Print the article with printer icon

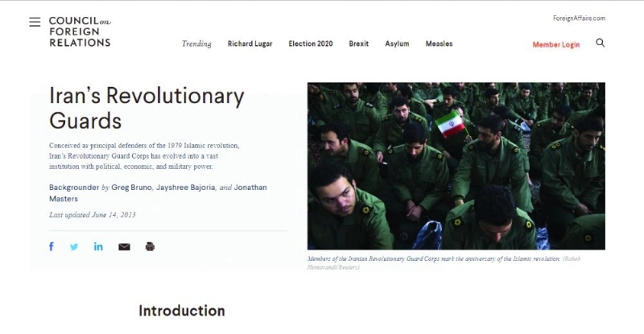click(150, 246)
